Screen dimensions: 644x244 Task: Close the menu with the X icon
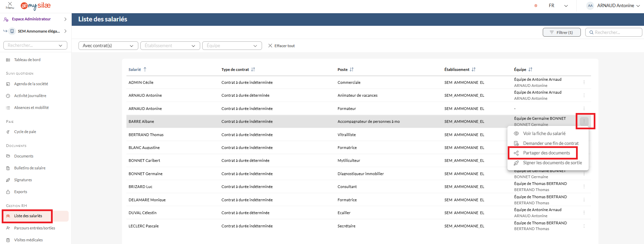10,4
